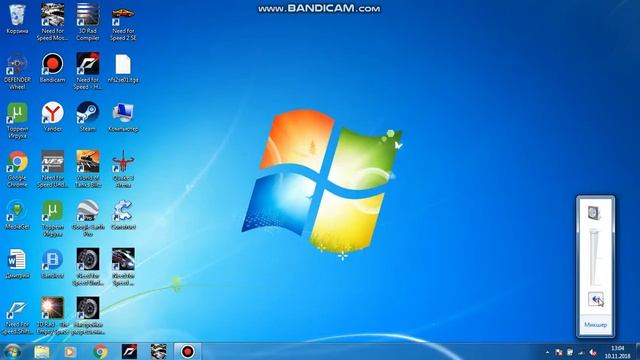Show hidden tray icons arrow
The height and width of the screenshot is (360, 640).
coord(547,352)
